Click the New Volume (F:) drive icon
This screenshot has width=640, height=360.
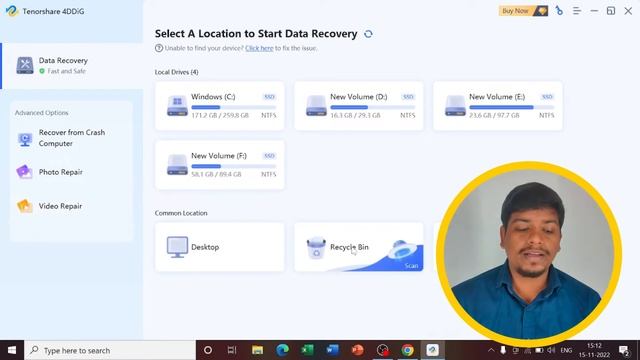(177, 165)
